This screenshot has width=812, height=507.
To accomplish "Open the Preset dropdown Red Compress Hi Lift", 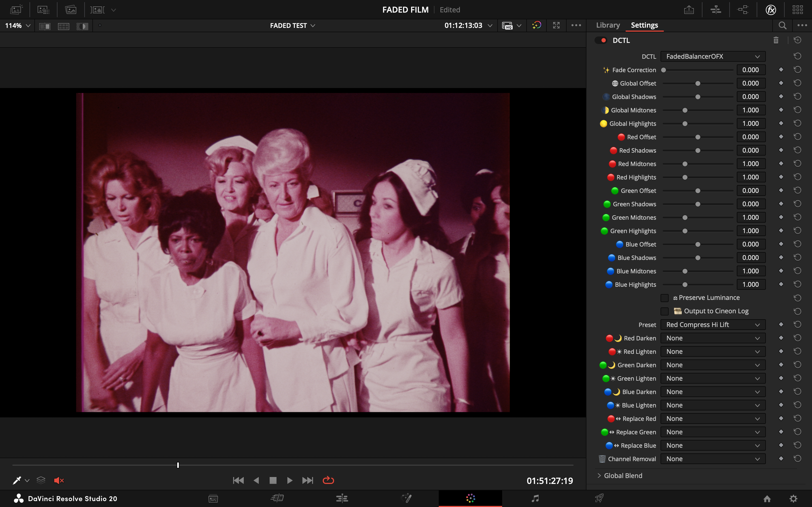I will click(713, 325).
